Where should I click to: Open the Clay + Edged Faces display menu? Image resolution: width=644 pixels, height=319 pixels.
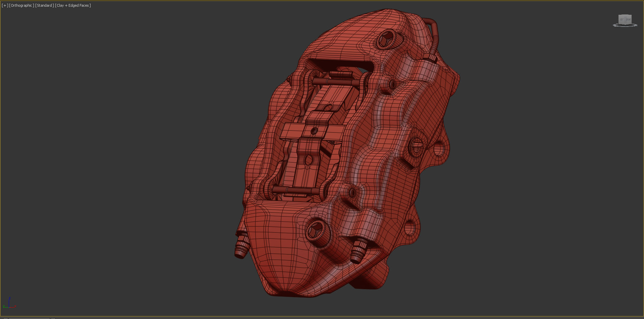pyautogui.click(x=73, y=5)
